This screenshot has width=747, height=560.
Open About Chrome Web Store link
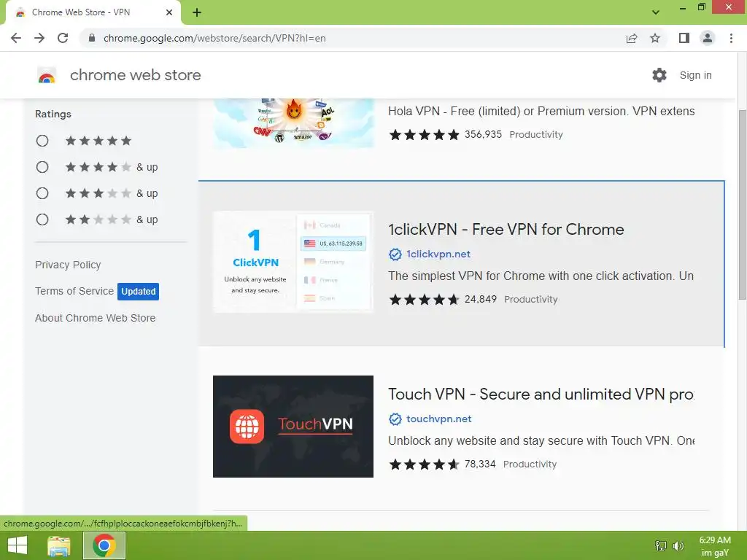click(x=96, y=318)
